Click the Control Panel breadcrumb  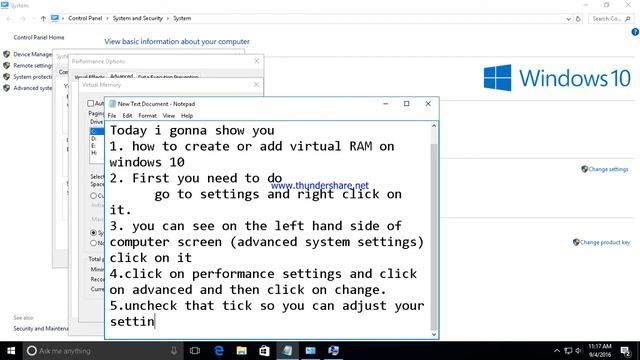[x=85, y=18]
